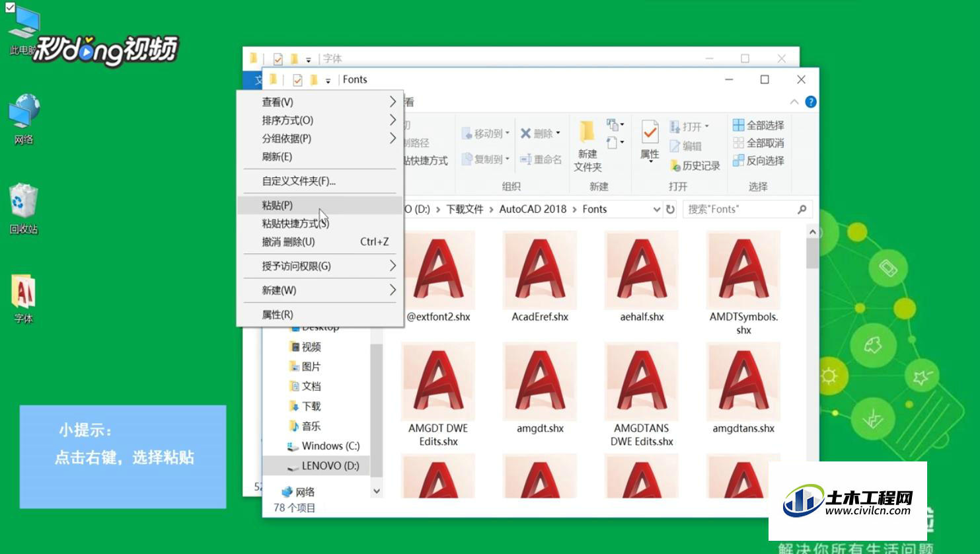Click the Copy to (复制到) button

[x=485, y=159]
